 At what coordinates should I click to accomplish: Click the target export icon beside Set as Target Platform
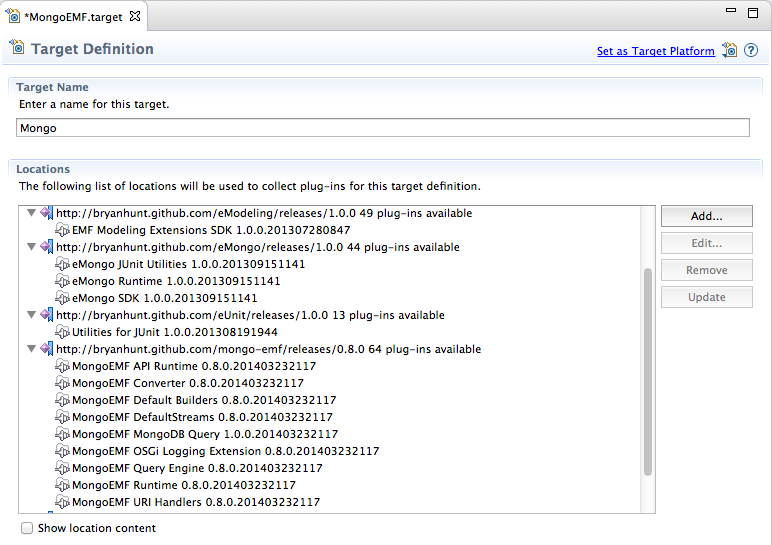click(x=730, y=50)
